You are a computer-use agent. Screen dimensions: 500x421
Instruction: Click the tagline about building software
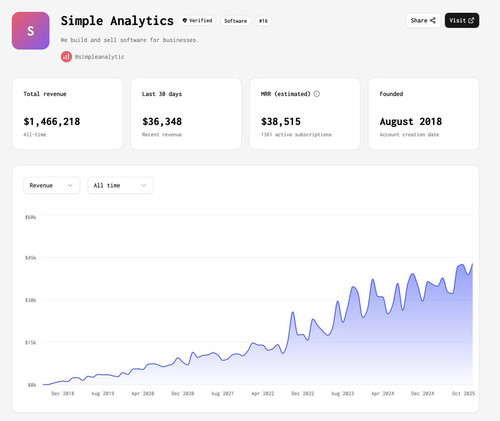130,40
